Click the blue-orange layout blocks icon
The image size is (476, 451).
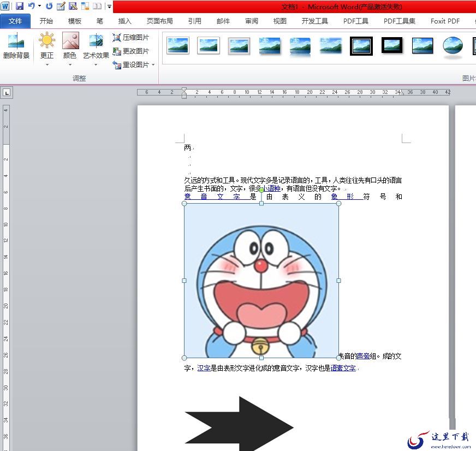click(x=85, y=6)
